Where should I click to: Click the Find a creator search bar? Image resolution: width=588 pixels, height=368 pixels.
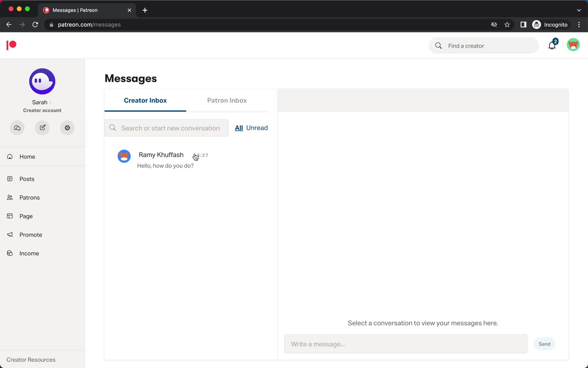click(x=484, y=45)
